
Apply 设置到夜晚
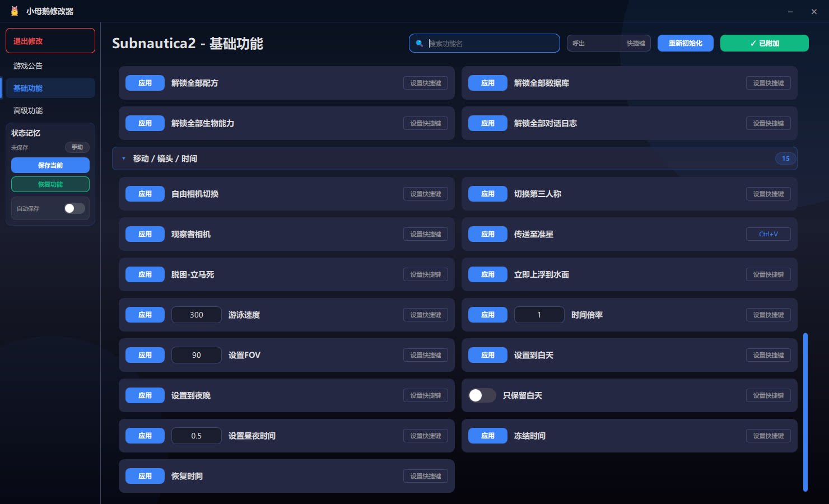coord(145,395)
